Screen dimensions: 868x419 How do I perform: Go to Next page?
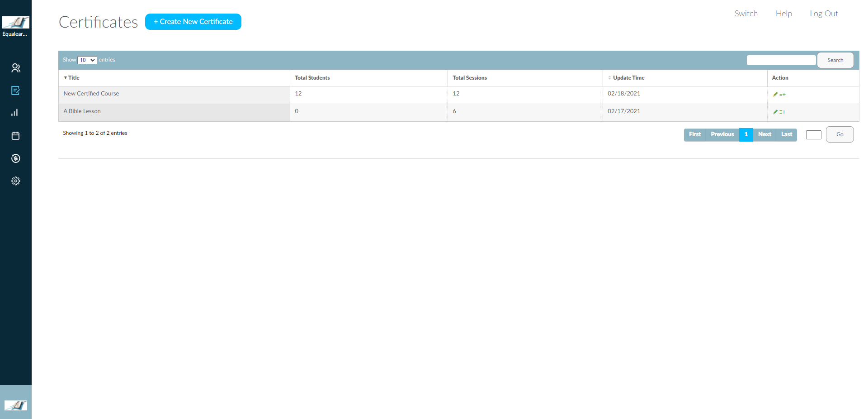click(x=764, y=134)
